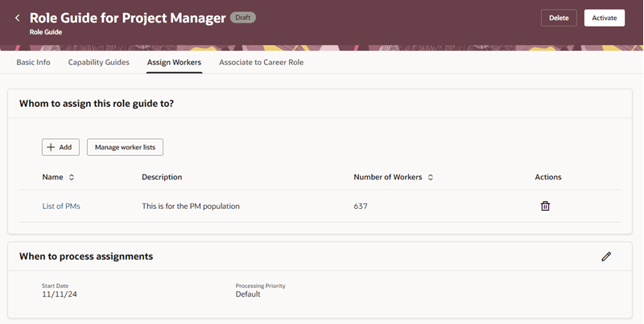Click the Draft status badge
Viewport: 644px width, 324px height.
(x=243, y=17)
